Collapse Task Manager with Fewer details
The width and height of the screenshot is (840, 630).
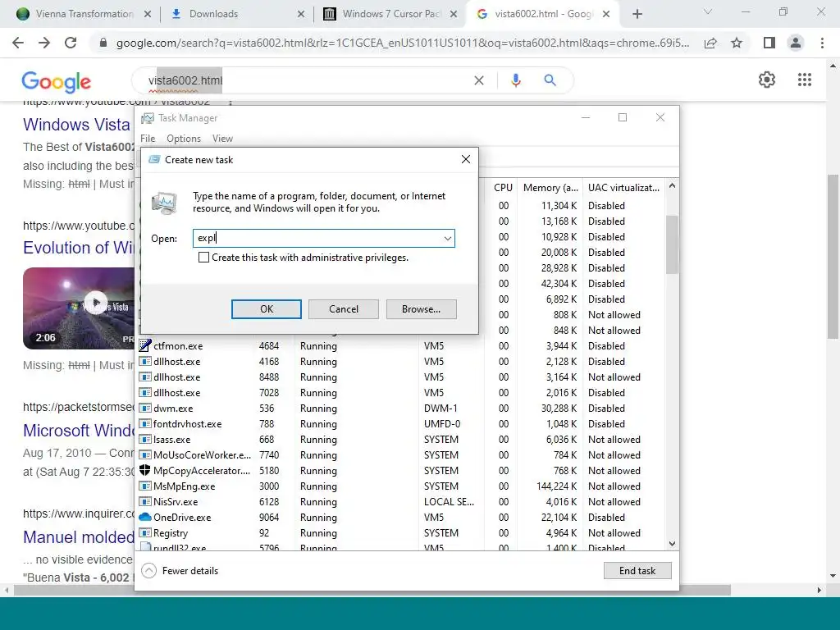(x=180, y=571)
